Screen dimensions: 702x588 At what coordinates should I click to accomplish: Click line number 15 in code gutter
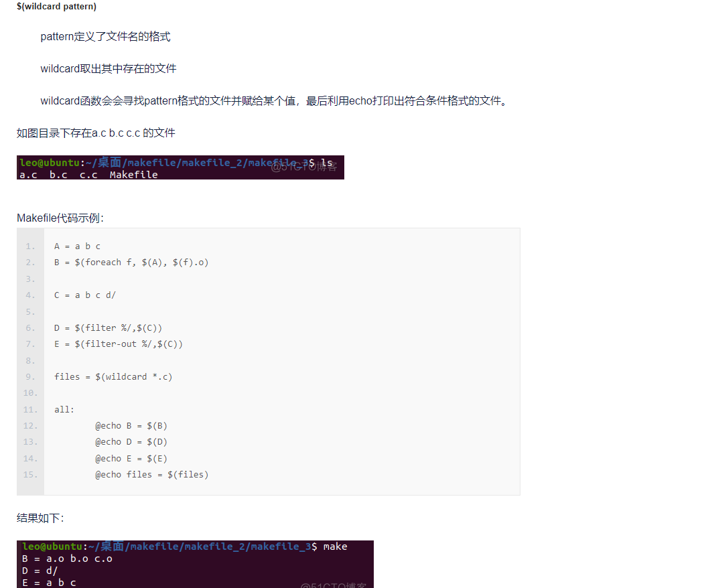(30, 475)
